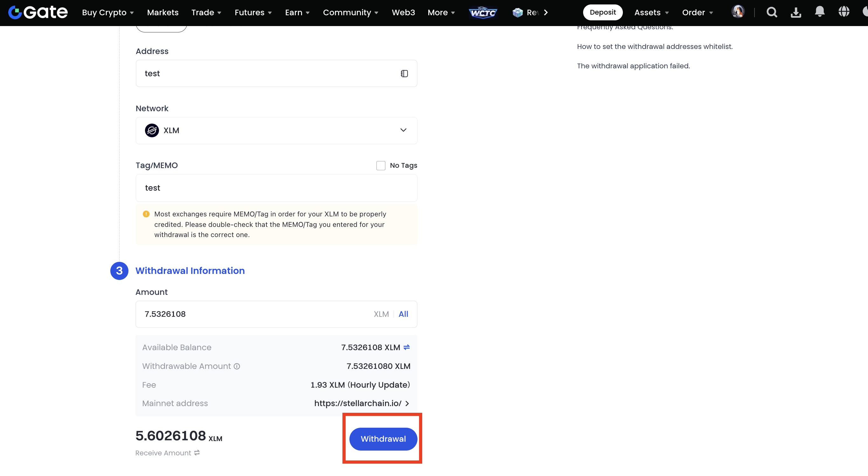Open the user profile avatar
Viewport: 868px width, 476px height.
[738, 12]
